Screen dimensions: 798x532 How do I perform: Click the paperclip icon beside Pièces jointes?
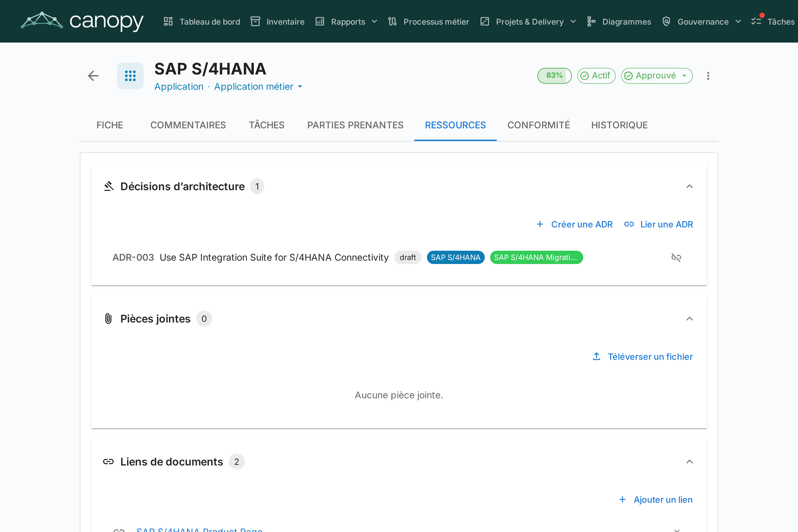coord(109,319)
